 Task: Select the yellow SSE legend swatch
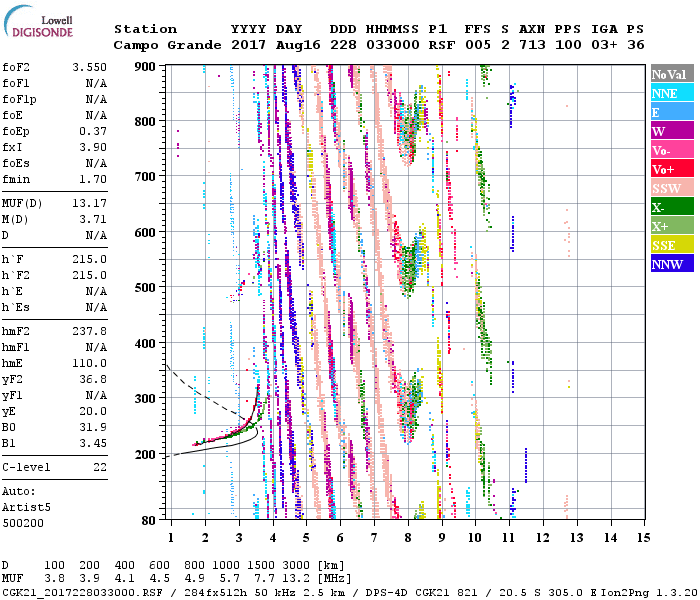point(672,245)
